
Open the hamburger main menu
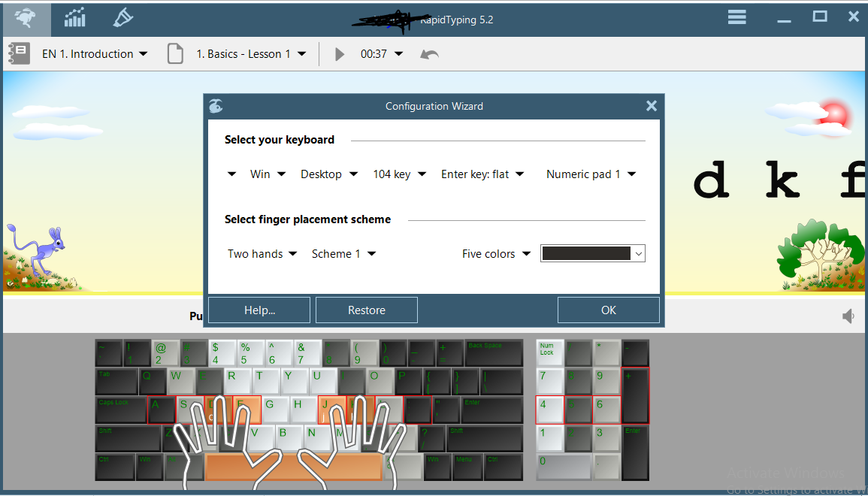click(x=736, y=17)
